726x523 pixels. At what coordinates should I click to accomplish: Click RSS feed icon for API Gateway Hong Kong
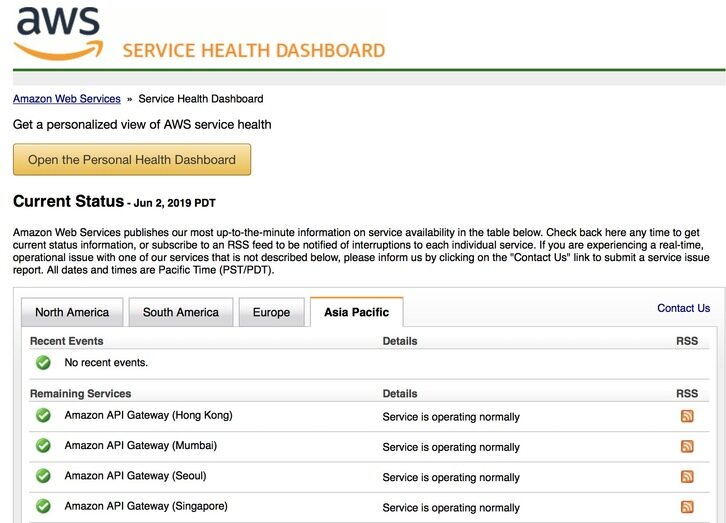pyautogui.click(x=687, y=416)
